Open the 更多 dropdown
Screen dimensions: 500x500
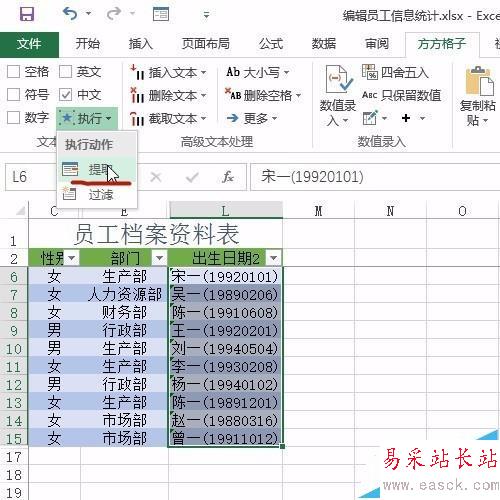(x=252, y=118)
